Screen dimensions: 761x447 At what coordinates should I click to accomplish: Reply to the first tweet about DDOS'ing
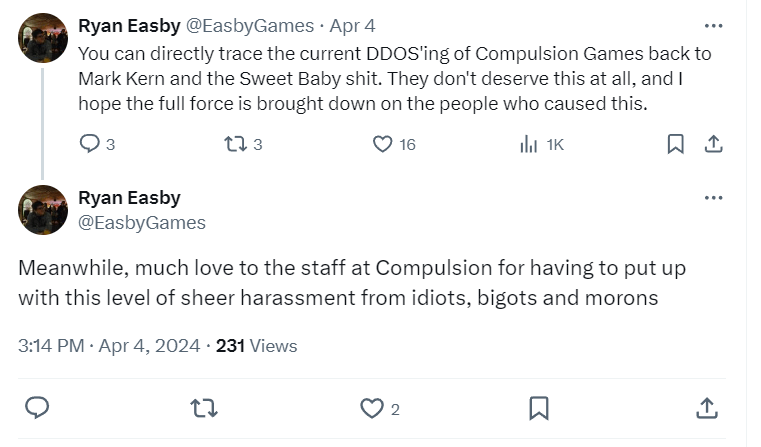89,144
